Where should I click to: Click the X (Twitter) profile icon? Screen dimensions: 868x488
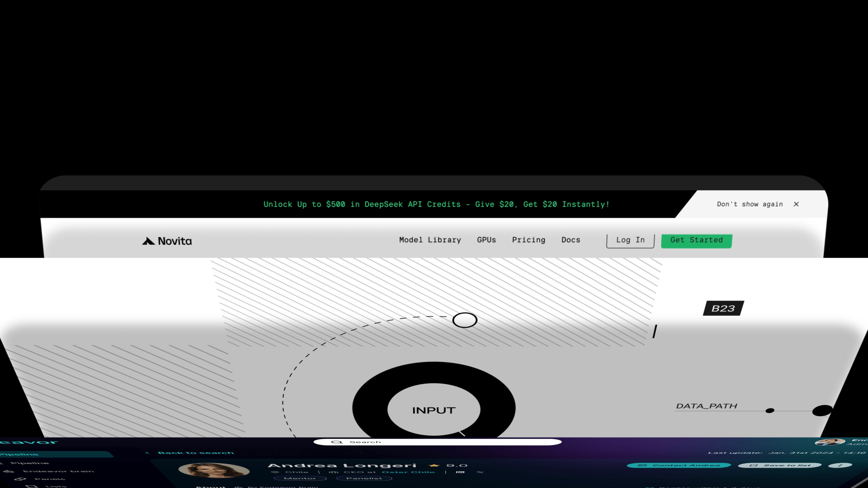coord(480,472)
